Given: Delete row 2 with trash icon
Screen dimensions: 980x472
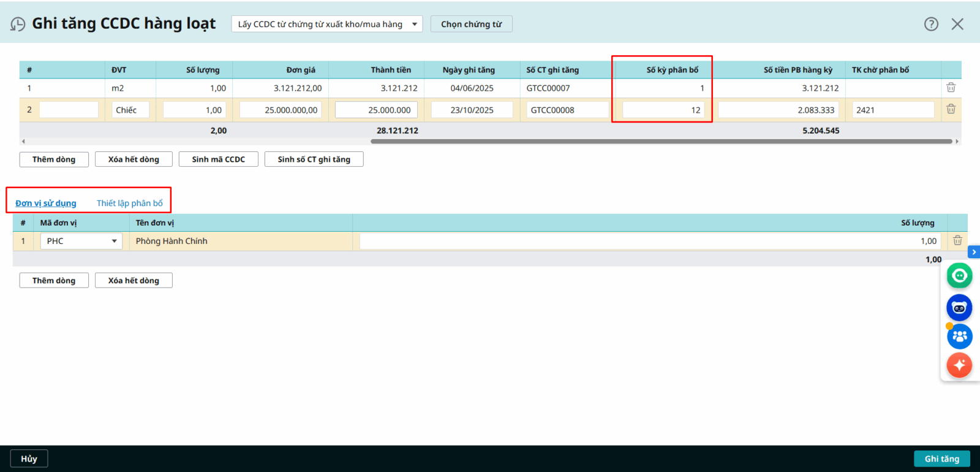Looking at the screenshot, I should pyautogui.click(x=951, y=109).
